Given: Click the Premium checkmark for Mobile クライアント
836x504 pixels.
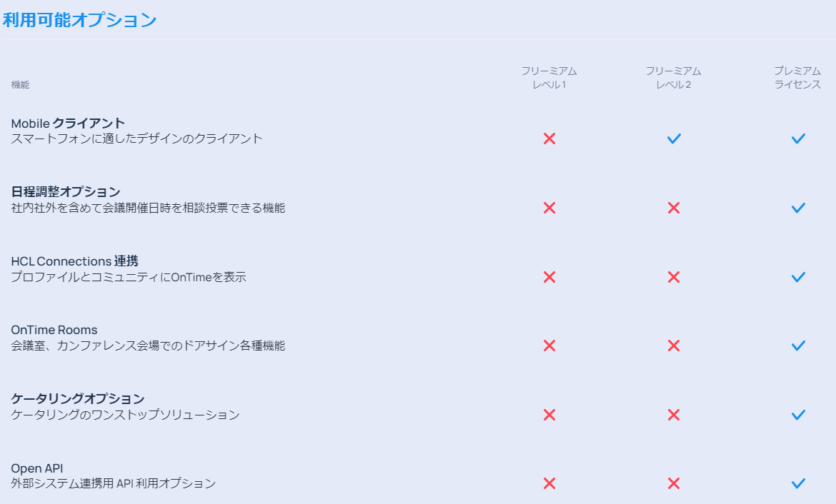Looking at the screenshot, I should pyautogui.click(x=798, y=138).
